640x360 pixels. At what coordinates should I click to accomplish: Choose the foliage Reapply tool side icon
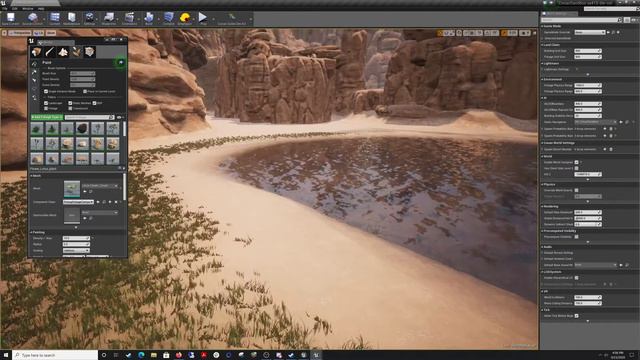pyautogui.click(x=34, y=72)
